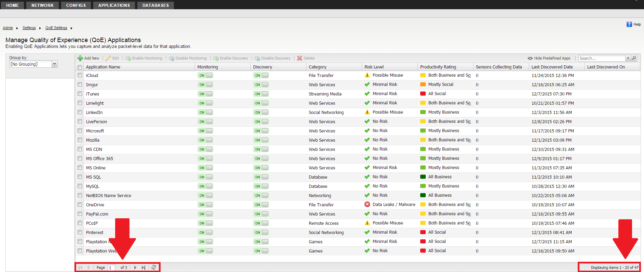The width and height of the screenshot is (644, 272).
Task: Click the orange productivity swatch for Imgur
Action: click(423, 85)
